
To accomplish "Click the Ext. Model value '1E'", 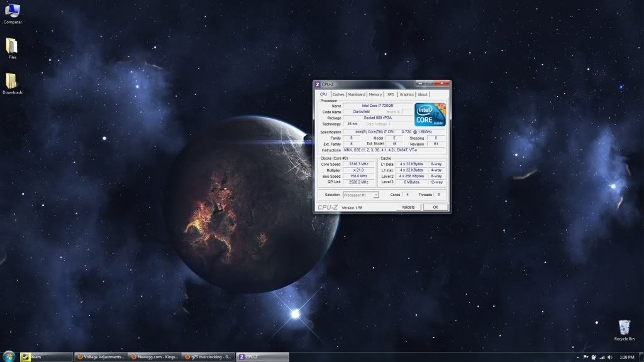I will (394, 144).
